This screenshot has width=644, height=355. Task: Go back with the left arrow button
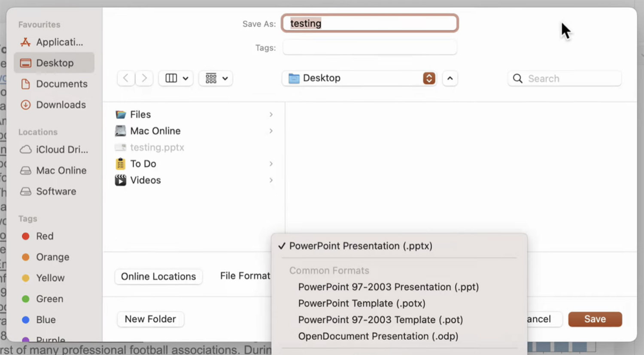tap(126, 78)
